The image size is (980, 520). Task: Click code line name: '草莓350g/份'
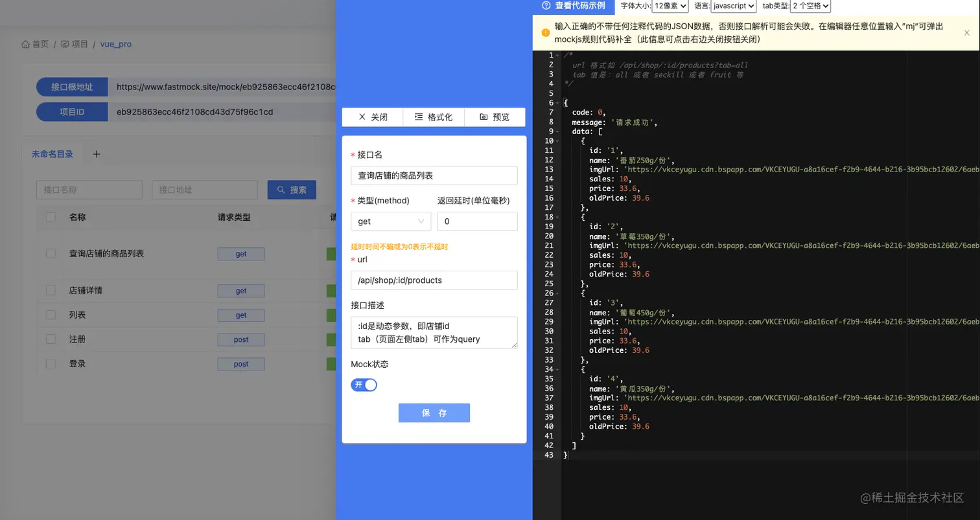pos(632,236)
